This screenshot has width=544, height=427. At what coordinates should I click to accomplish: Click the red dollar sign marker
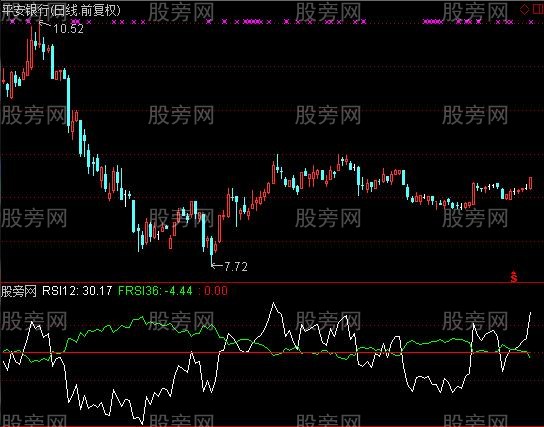(x=514, y=276)
